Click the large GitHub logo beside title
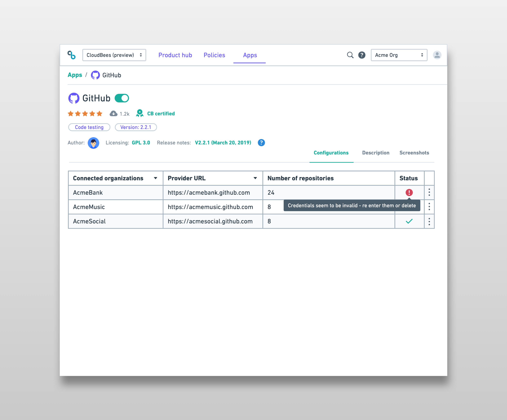Image resolution: width=507 pixels, height=420 pixels. tap(74, 98)
